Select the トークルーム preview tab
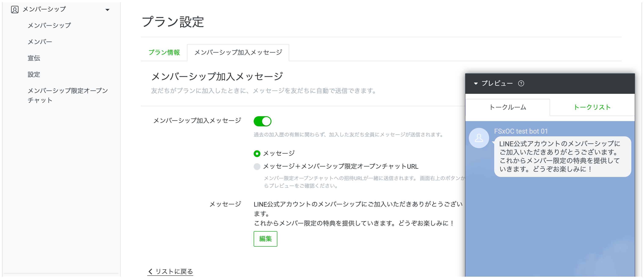The width and height of the screenshot is (644, 279). (x=508, y=107)
